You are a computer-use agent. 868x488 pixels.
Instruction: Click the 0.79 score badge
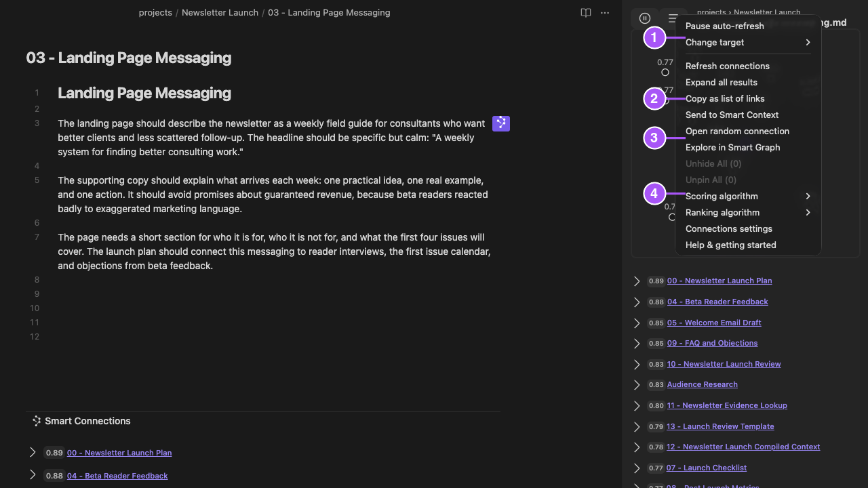tap(656, 426)
